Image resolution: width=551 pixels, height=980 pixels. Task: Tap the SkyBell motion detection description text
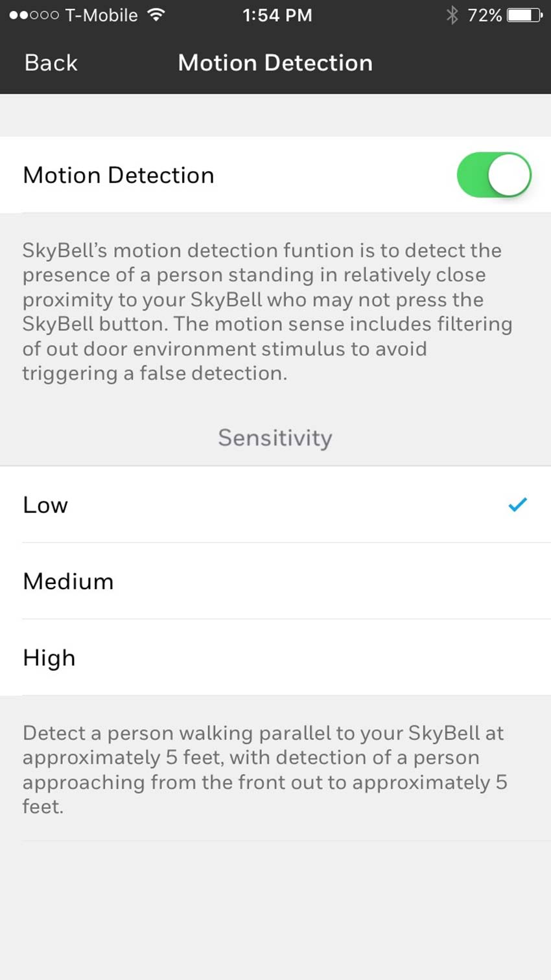[266, 312]
